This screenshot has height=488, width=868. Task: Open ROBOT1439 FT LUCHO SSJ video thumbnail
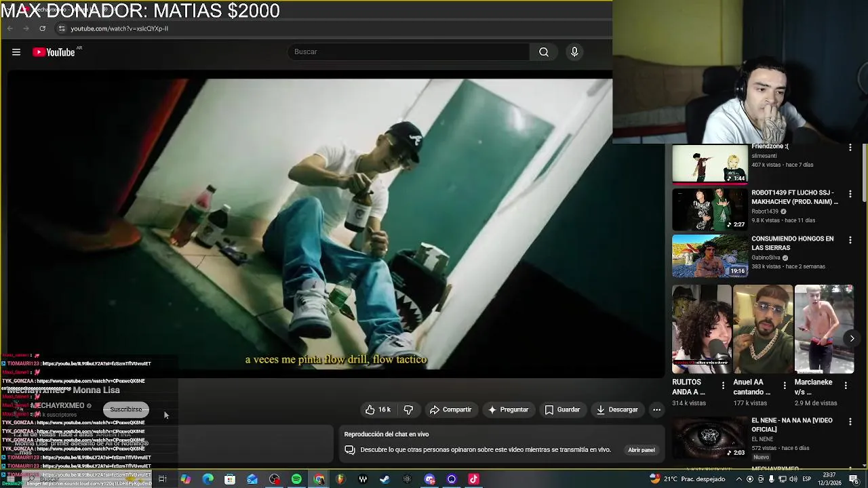pos(710,209)
